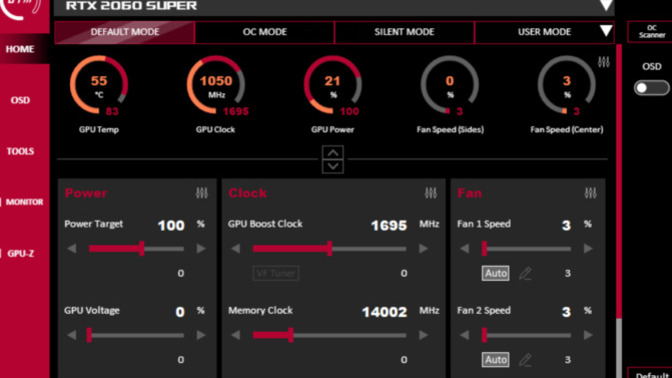Decrease Power Target with left arrow
672x378 pixels.
tap(72, 249)
